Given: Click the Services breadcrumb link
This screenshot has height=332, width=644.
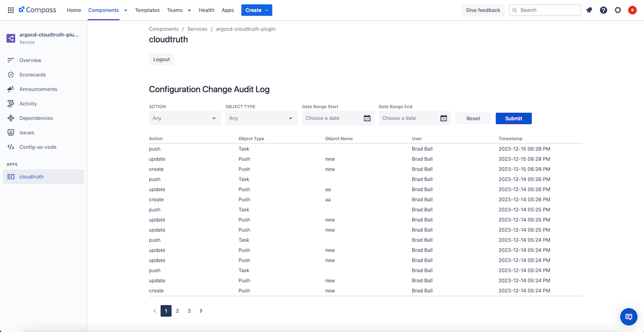Looking at the screenshot, I should (197, 29).
